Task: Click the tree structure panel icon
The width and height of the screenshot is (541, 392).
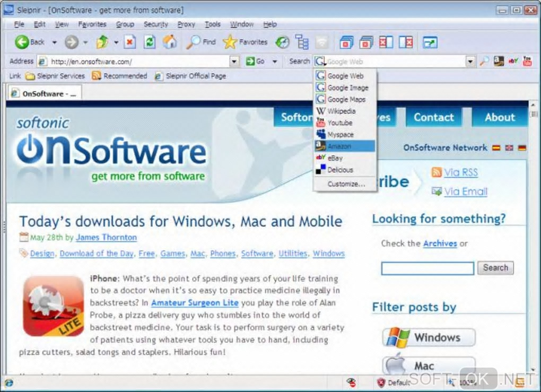Action: click(302, 42)
